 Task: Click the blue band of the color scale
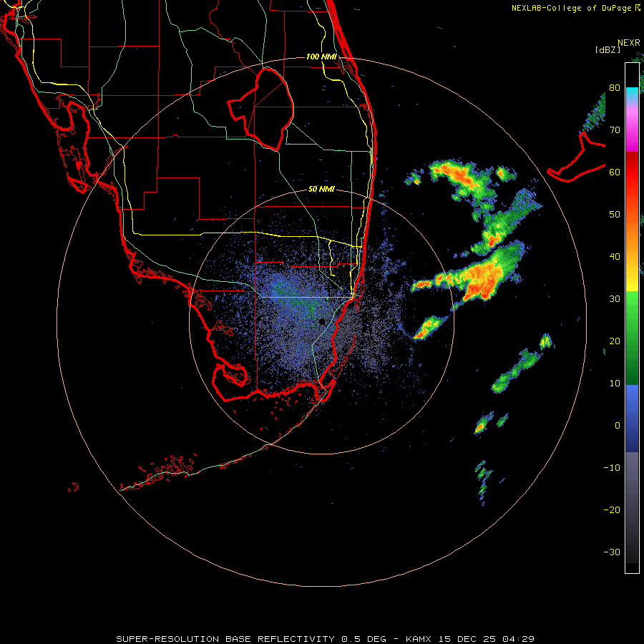point(632,419)
